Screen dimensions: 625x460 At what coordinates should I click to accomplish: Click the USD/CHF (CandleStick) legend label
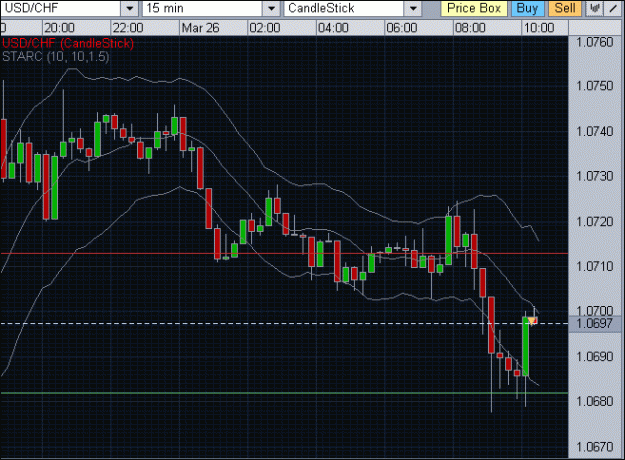(x=68, y=43)
